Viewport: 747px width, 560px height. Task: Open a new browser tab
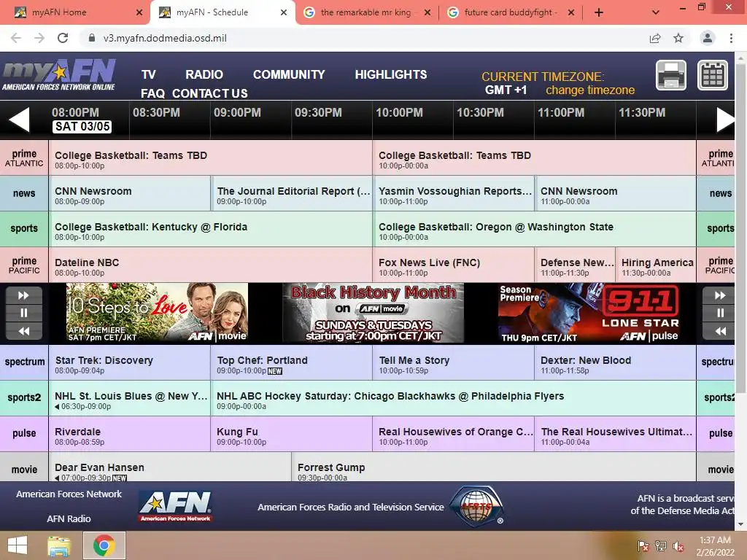click(x=599, y=12)
